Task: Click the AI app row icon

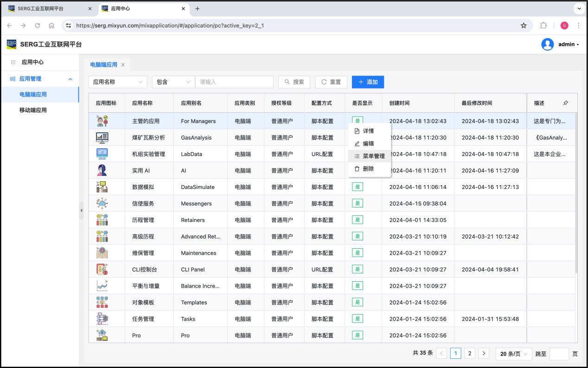Action: coord(102,170)
